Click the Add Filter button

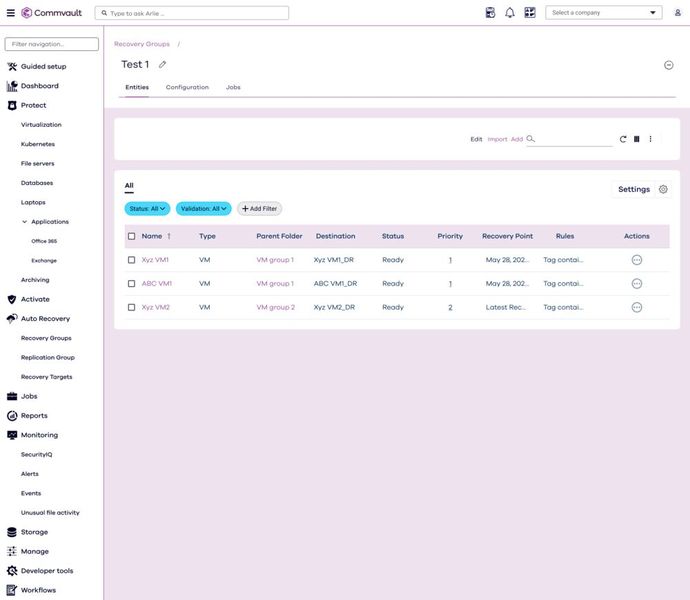(259, 209)
